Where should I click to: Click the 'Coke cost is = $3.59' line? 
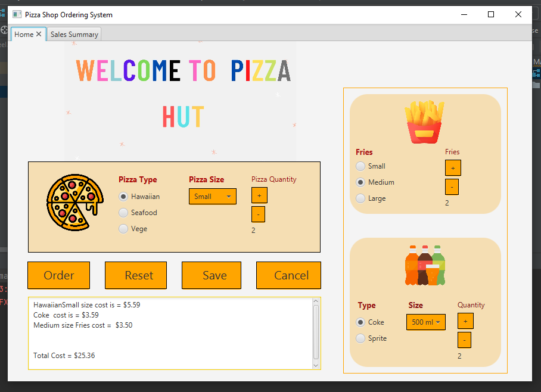[66, 315]
